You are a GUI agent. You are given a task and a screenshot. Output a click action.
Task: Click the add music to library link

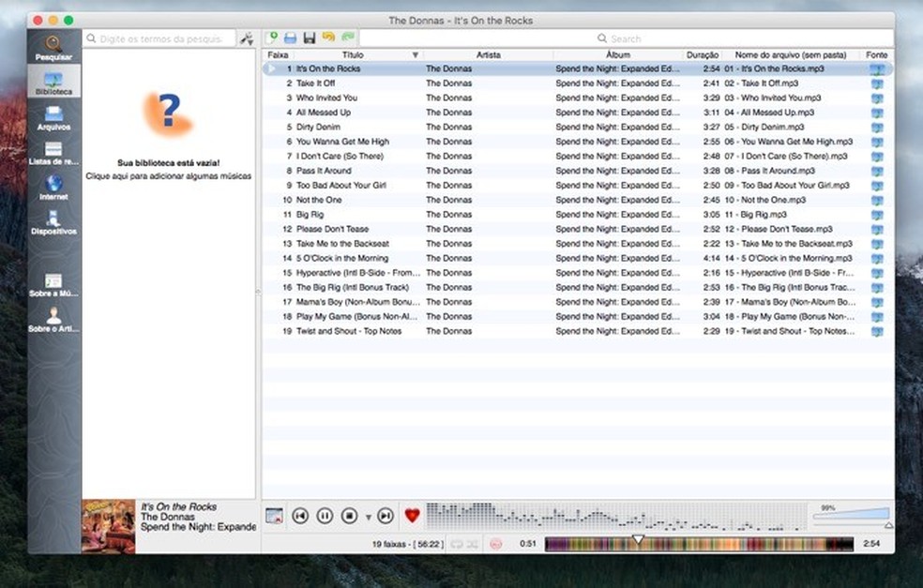click(168, 176)
